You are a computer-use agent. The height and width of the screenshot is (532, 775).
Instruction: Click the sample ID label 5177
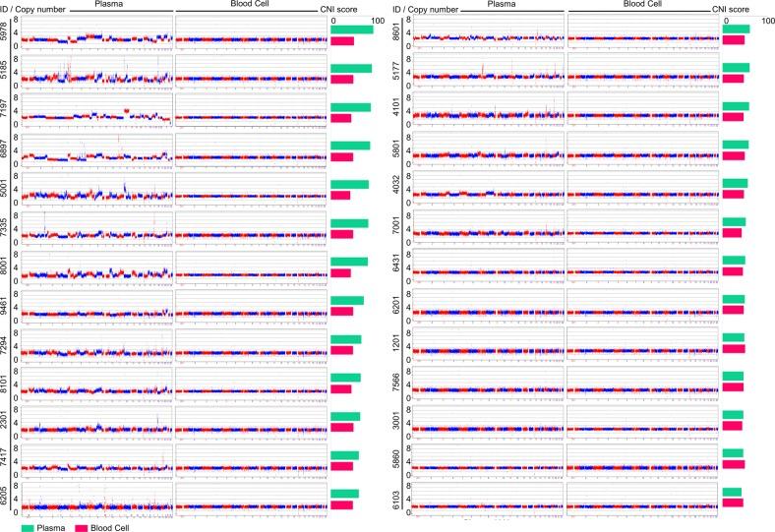pos(396,71)
